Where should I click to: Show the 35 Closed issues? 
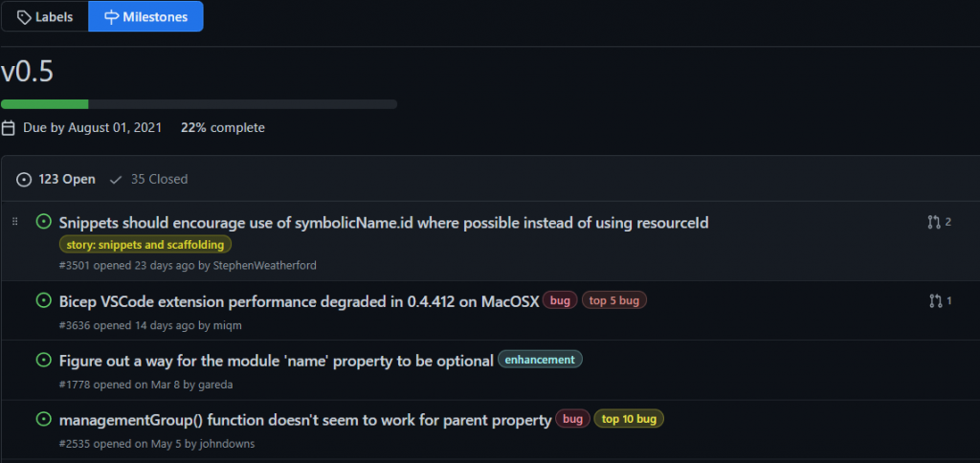coord(149,179)
